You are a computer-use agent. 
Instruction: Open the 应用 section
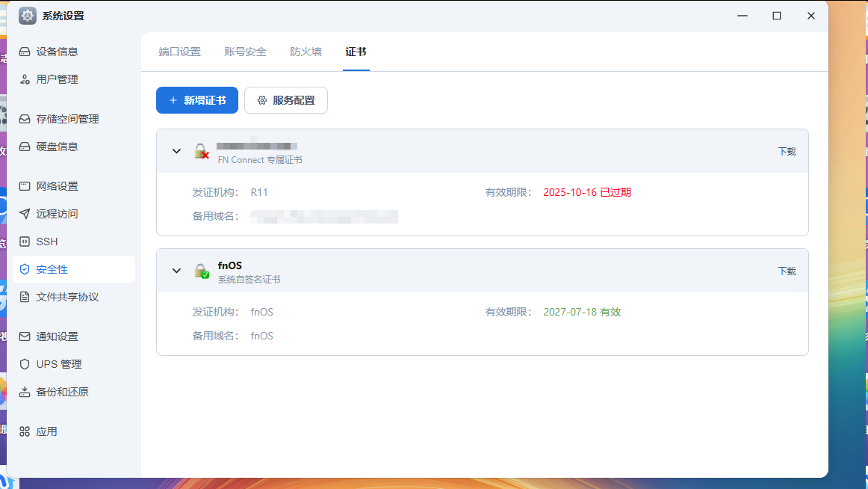(47, 431)
